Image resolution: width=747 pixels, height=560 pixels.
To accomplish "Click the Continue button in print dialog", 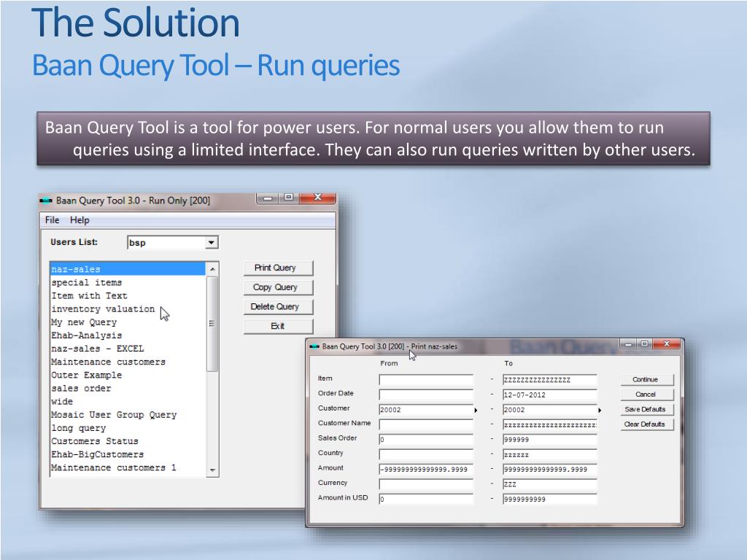I will [646, 380].
